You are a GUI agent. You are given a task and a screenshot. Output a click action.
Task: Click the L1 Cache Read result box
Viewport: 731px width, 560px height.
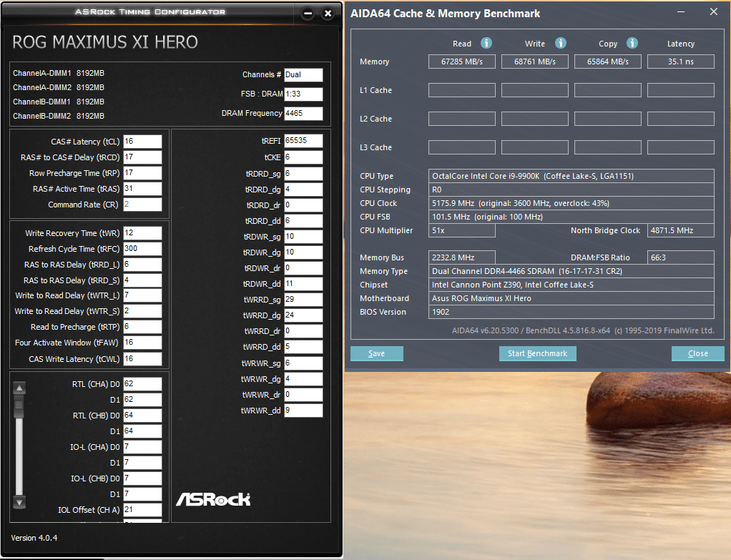tap(462, 90)
